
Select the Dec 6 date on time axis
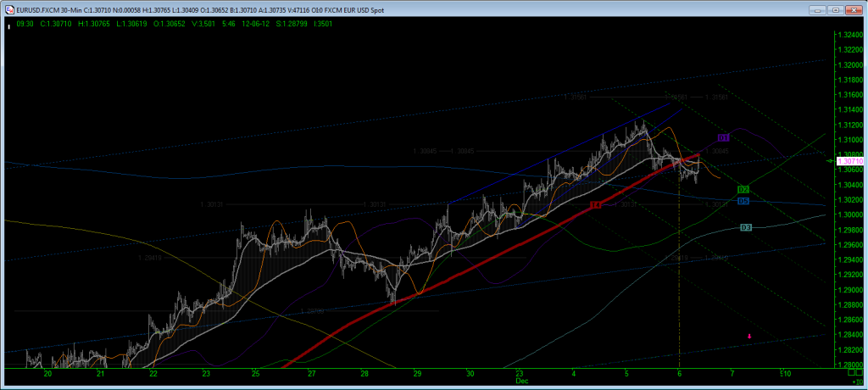click(x=680, y=373)
